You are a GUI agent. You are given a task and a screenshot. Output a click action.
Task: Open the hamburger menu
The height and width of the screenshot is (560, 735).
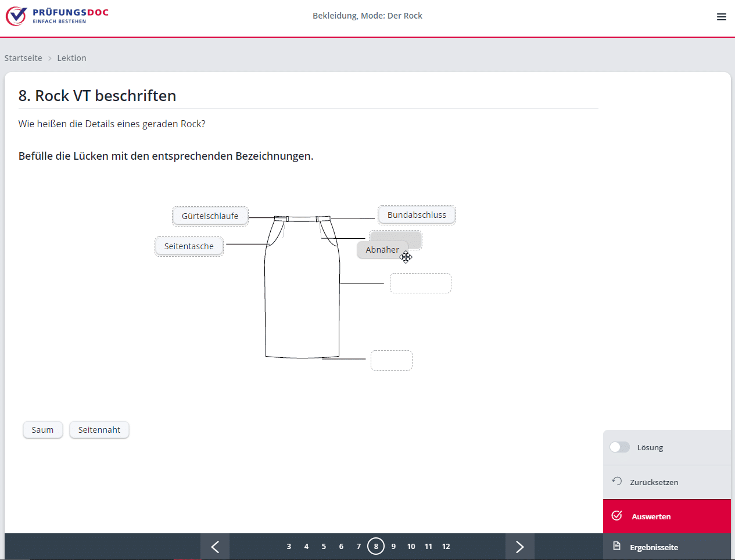[x=721, y=17]
